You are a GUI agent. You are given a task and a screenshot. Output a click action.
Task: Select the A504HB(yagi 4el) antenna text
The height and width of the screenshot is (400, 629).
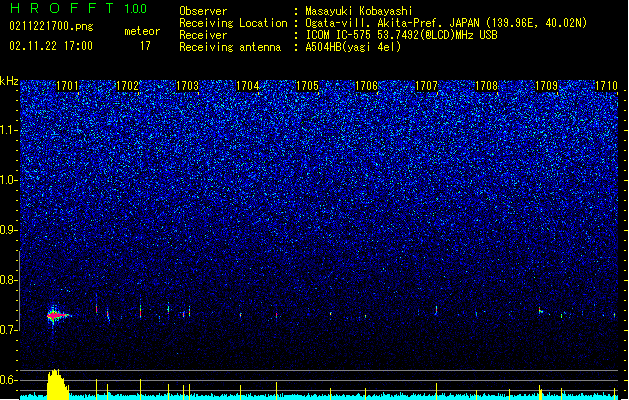[353, 47]
